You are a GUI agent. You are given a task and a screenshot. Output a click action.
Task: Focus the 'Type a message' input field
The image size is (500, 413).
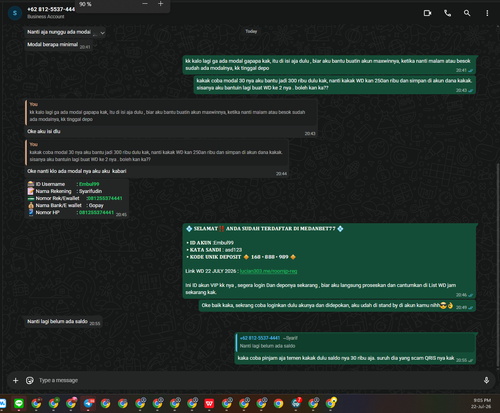(257, 380)
